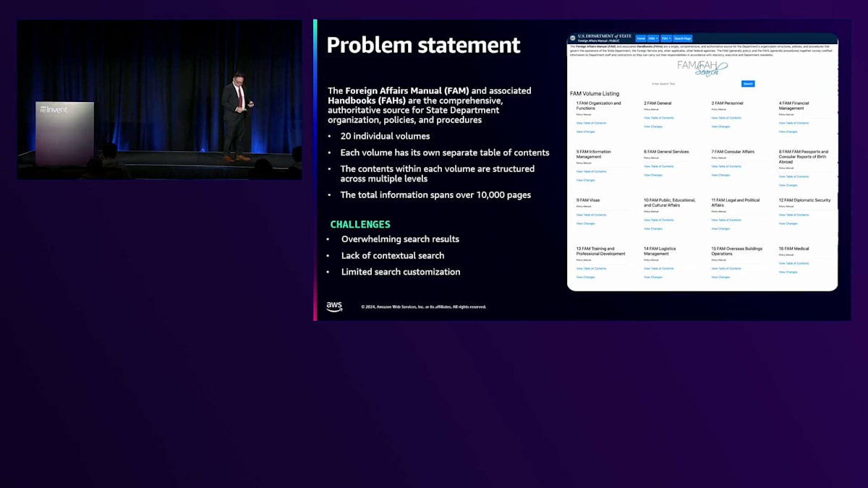
Task: View Table of Contents for 5 FAM Information Management
Action: click(591, 171)
